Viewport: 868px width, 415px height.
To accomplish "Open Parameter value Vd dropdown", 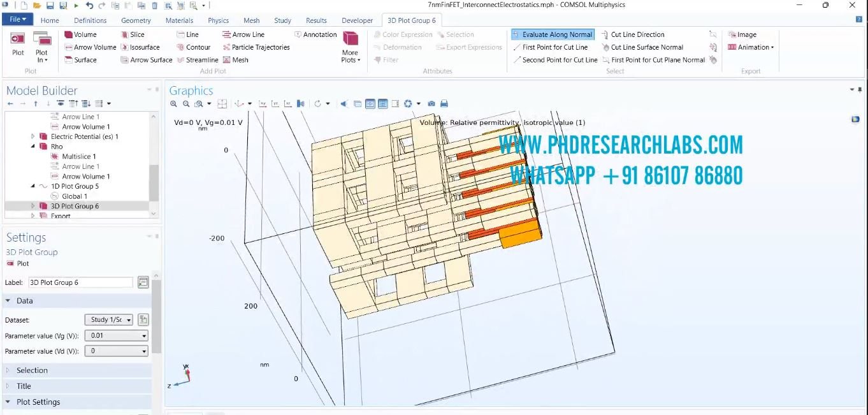I will tap(116, 351).
